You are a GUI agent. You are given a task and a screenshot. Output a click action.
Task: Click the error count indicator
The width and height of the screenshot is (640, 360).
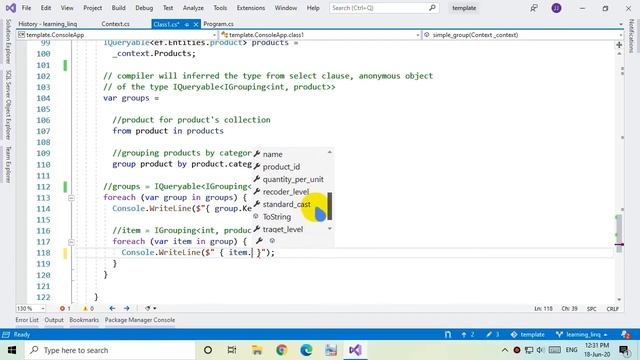tap(65, 309)
